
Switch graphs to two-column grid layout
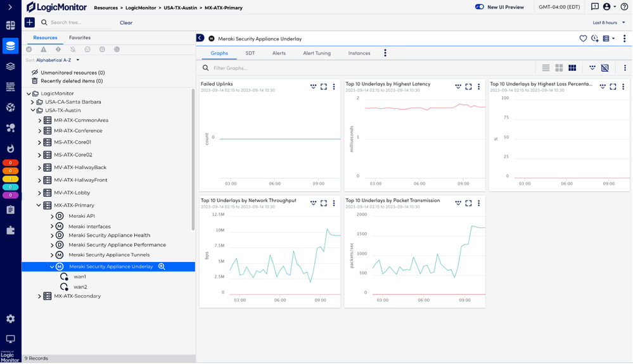point(559,68)
